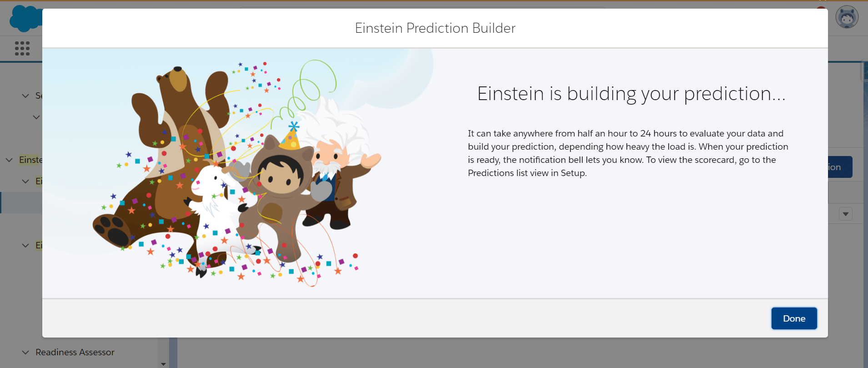This screenshot has width=868, height=368.
Task: Click the partially hidden blue button at right
Action: pyautogui.click(x=840, y=167)
